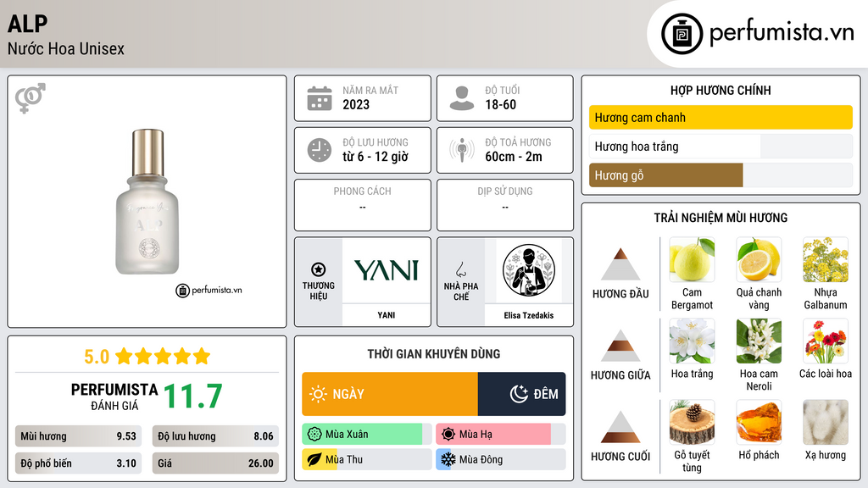This screenshot has width=868, height=488.
Task: Click the snowflake icon for Mùa Đông
Action: [448, 459]
